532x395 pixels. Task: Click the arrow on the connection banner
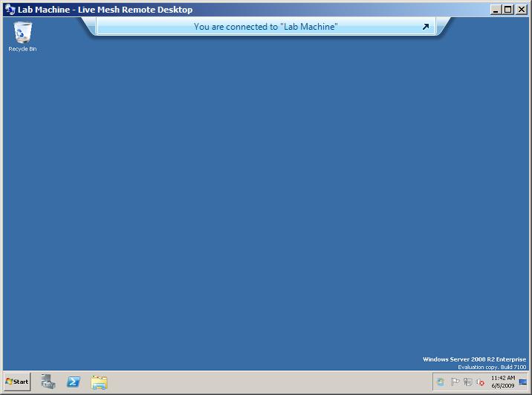pos(426,27)
